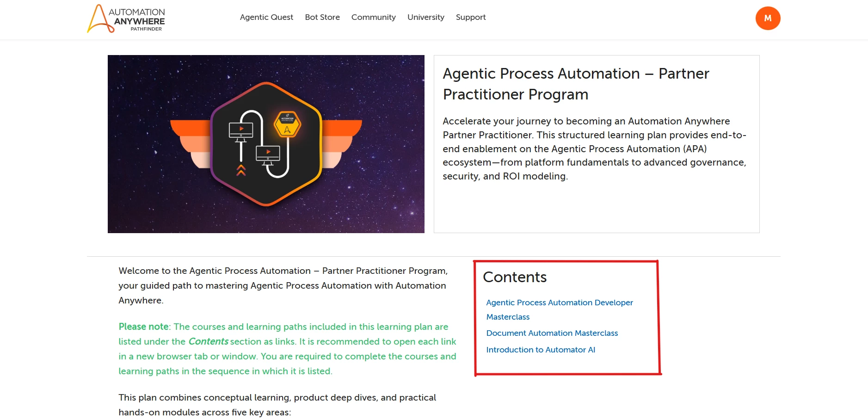Open the orange M user avatar

coord(768,18)
